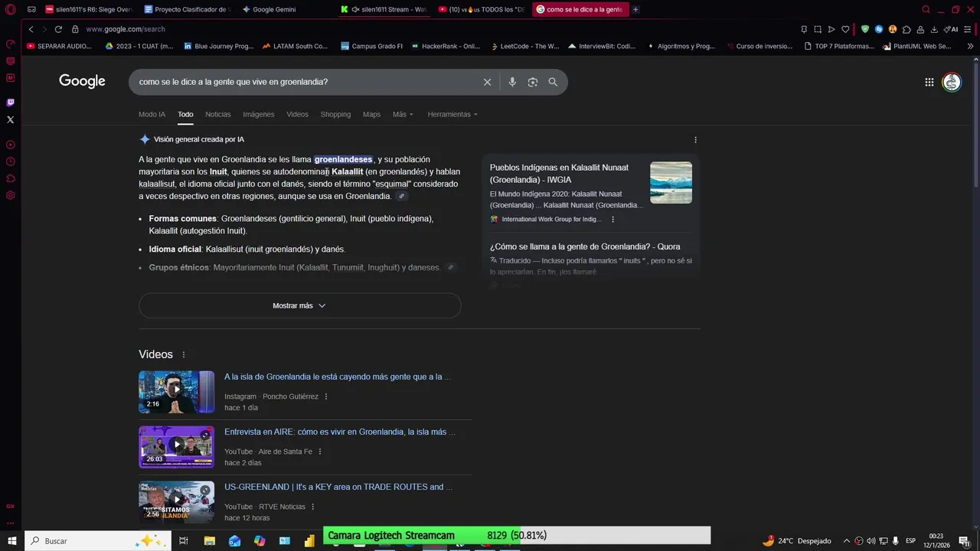Viewport: 980px width, 551px height.
Task: Open AI overview three-dot options
Action: coord(695,139)
